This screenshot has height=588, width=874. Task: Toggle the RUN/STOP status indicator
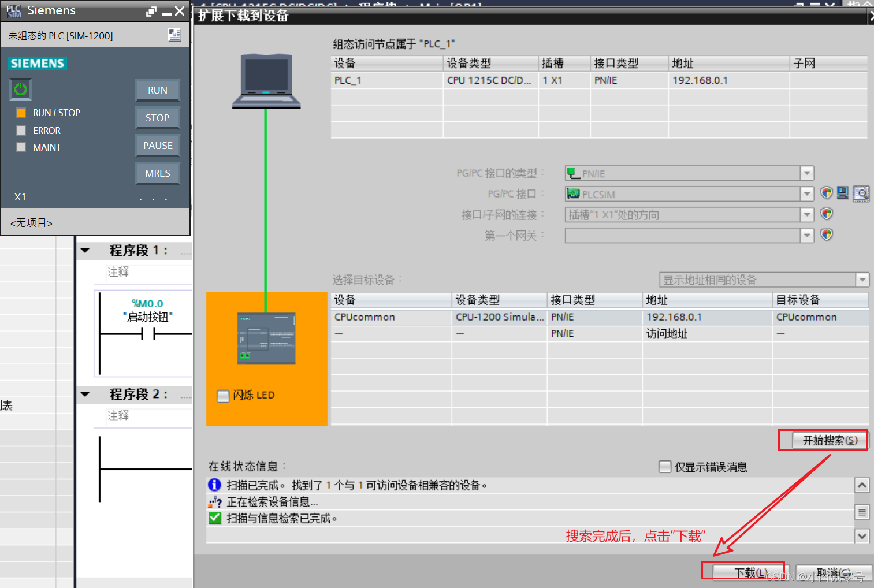point(21,112)
